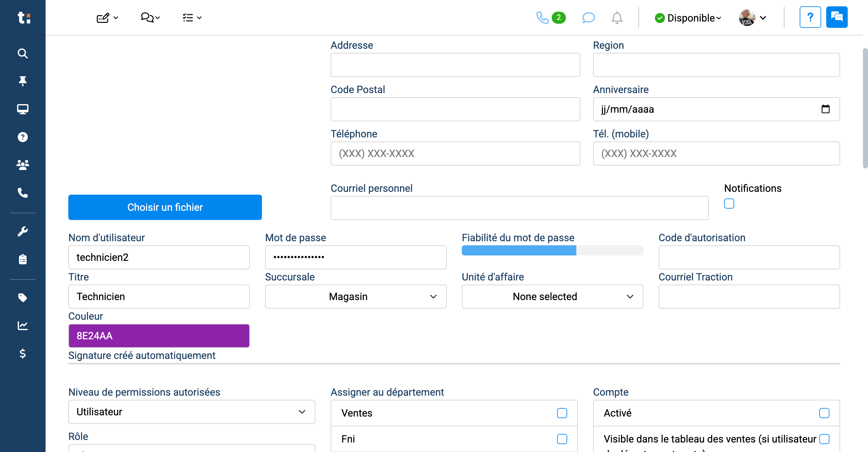The height and width of the screenshot is (452, 868).
Task: Click the Mot de passe field
Action: 356,257
